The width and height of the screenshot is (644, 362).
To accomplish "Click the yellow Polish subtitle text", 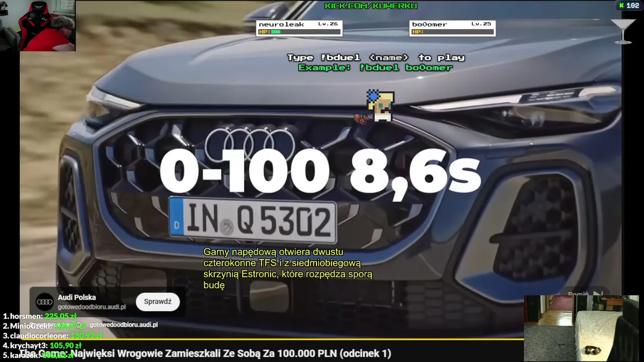I will (x=288, y=268).
